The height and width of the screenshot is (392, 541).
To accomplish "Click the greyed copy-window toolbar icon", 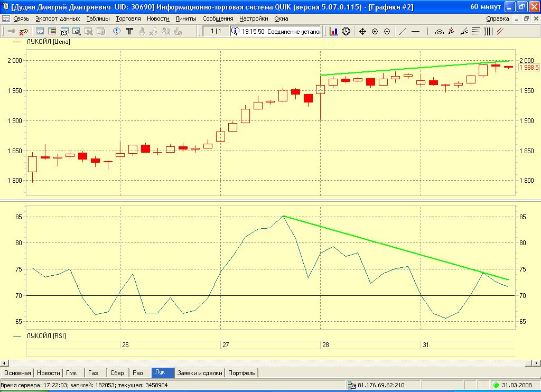I will [101, 31].
